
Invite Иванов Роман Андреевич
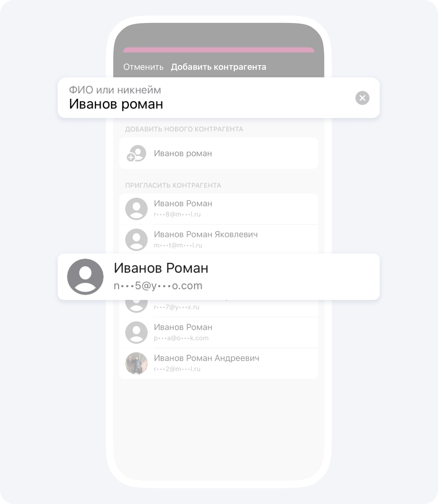point(219,363)
